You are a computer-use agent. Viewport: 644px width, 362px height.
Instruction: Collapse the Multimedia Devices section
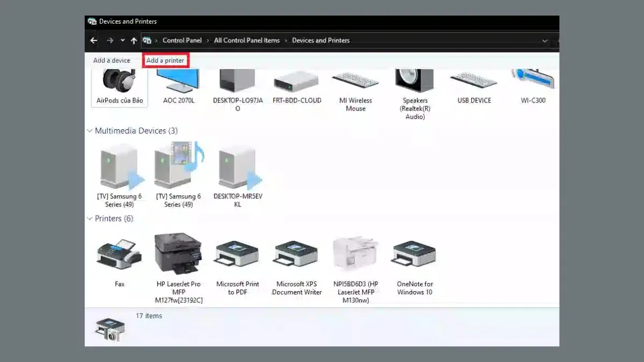(x=90, y=130)
